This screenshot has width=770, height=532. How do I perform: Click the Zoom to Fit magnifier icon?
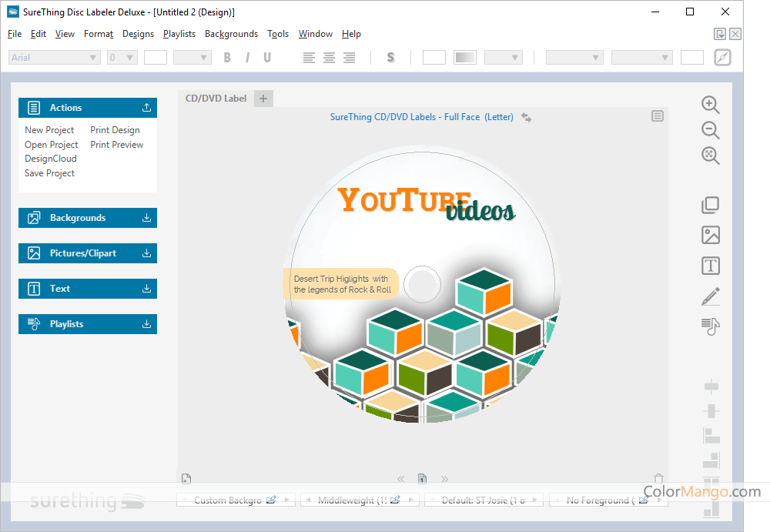pos(710,156)
